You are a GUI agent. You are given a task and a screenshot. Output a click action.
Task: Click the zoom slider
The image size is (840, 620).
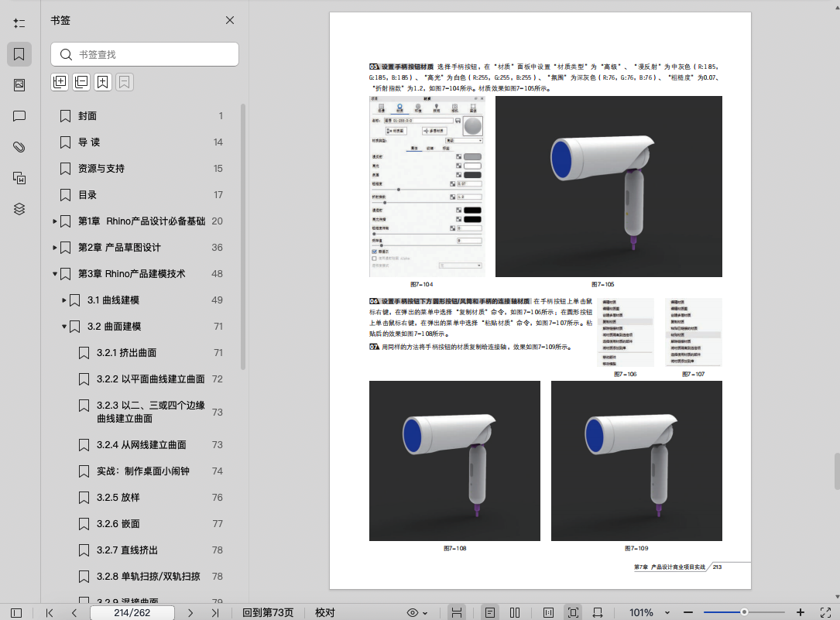coord(744,612)
